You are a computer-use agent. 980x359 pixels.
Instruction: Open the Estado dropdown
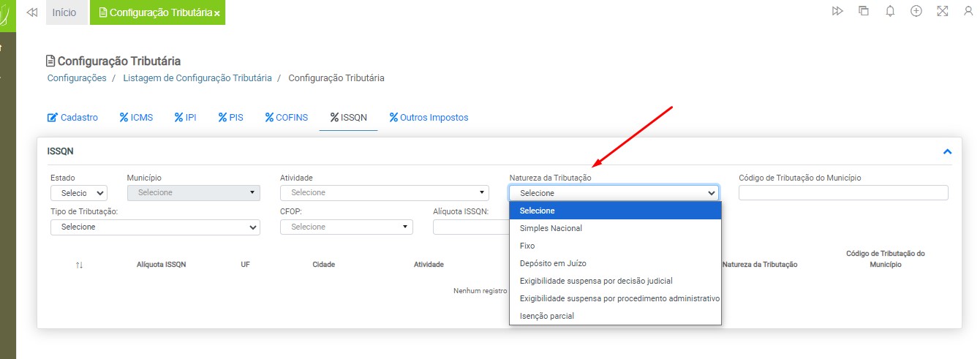(x=79, y=193)
